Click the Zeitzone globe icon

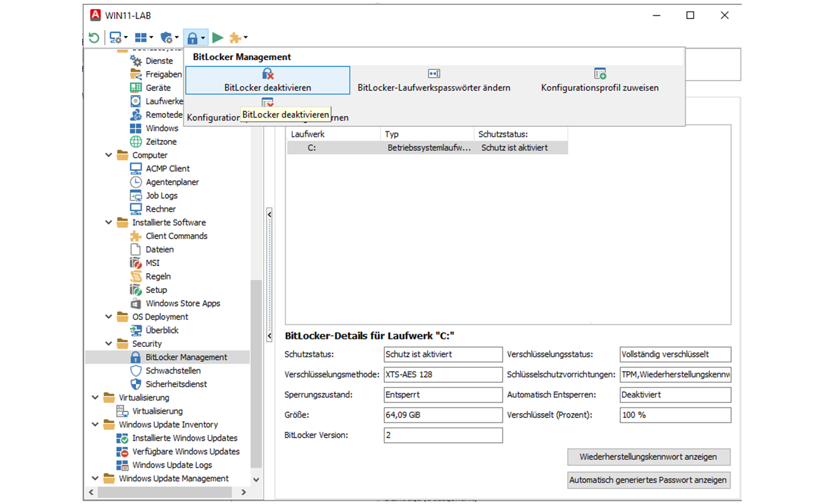(135, 141)
